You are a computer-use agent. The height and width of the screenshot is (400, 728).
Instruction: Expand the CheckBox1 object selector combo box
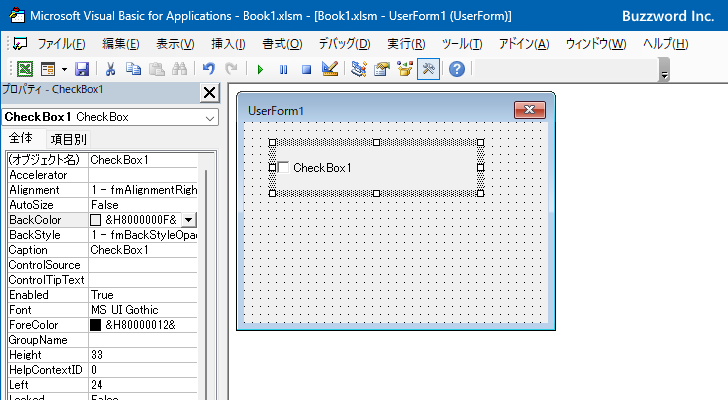click(x=210, y=117)
